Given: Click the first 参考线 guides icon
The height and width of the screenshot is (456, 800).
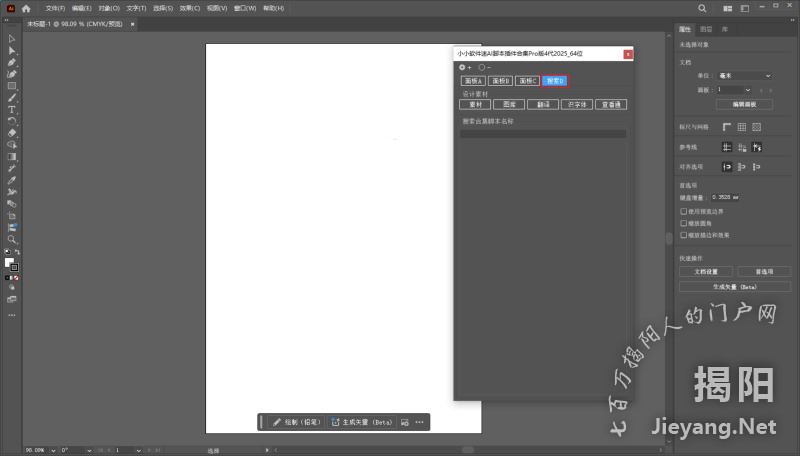Looking at the screenshot, I should point(726,146).
